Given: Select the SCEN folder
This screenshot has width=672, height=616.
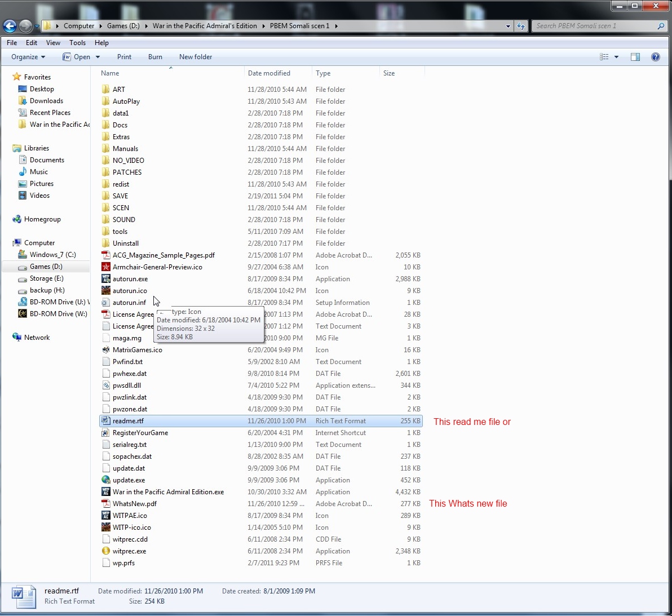Looking at the screenshot, I should coord(121,208).
